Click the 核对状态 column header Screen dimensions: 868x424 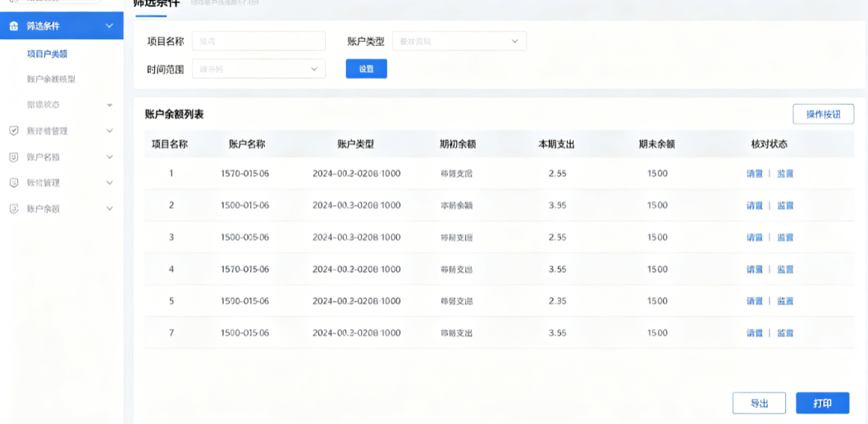pos(770,144)
